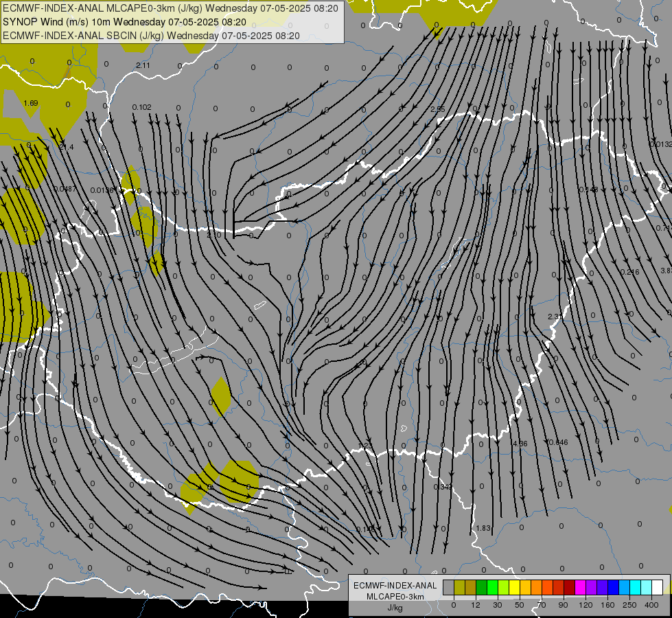This screenshot has height=618, width=672.
Task: Click the MLCAPE0-3km title line at top
Action: click(170, 8)
